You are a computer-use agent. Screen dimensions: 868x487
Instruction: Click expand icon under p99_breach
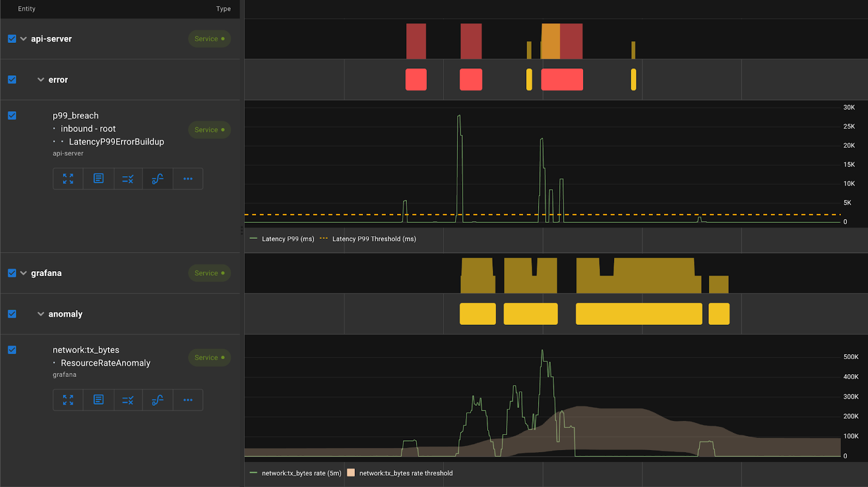[x=68, y=178]
